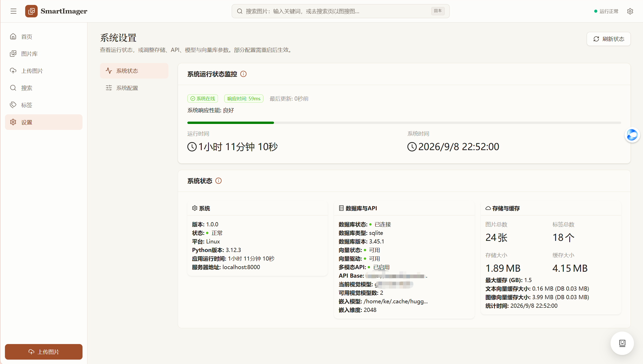
Task: Click the 最大缓存 (GB): 1.5 line
Action: coord(509,280)
